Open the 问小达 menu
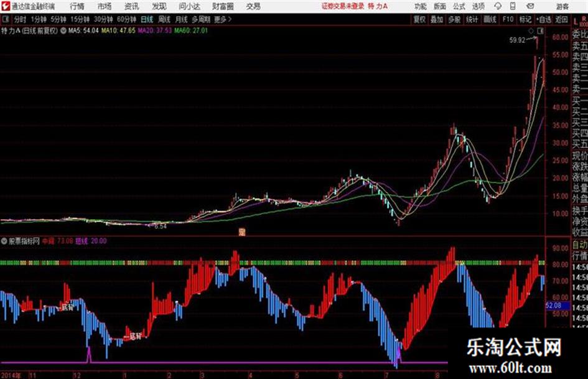Viewport: 588px width, 379px height. click(x=189, y=6)
